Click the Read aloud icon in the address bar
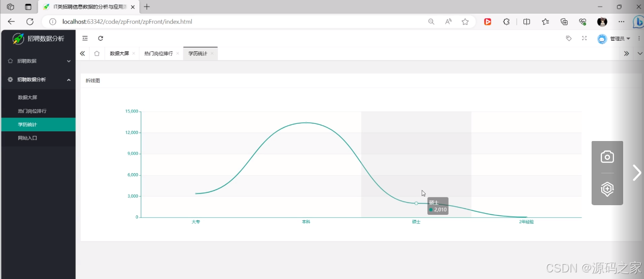The width and height of the screenshot is (644, 279). click(448, 22)
